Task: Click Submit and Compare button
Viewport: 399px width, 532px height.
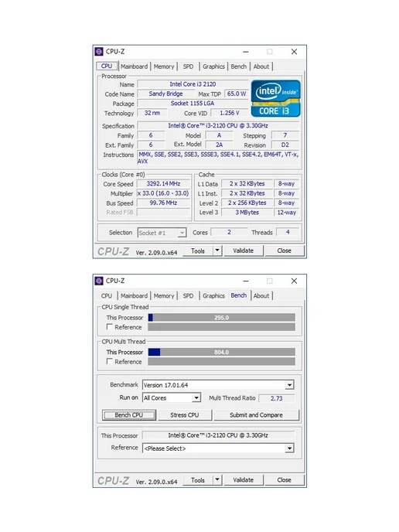Action: [x=256, y=415]
